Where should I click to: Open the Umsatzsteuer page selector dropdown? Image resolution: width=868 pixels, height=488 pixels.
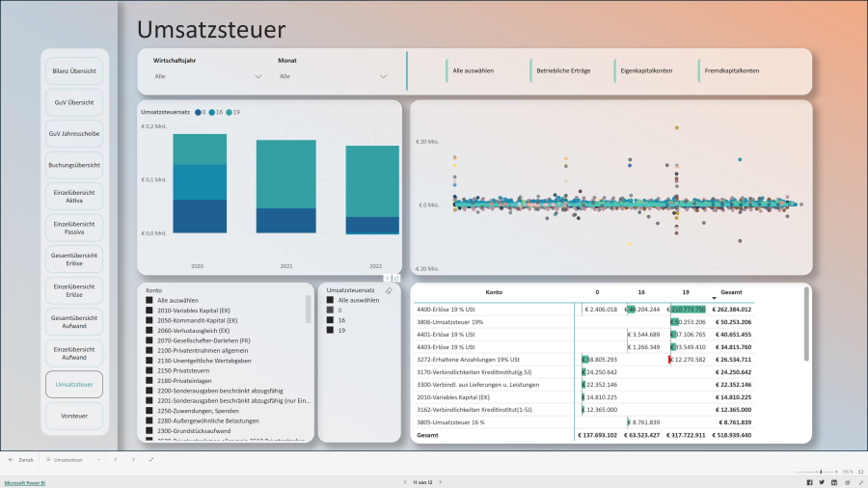[98, 460]
